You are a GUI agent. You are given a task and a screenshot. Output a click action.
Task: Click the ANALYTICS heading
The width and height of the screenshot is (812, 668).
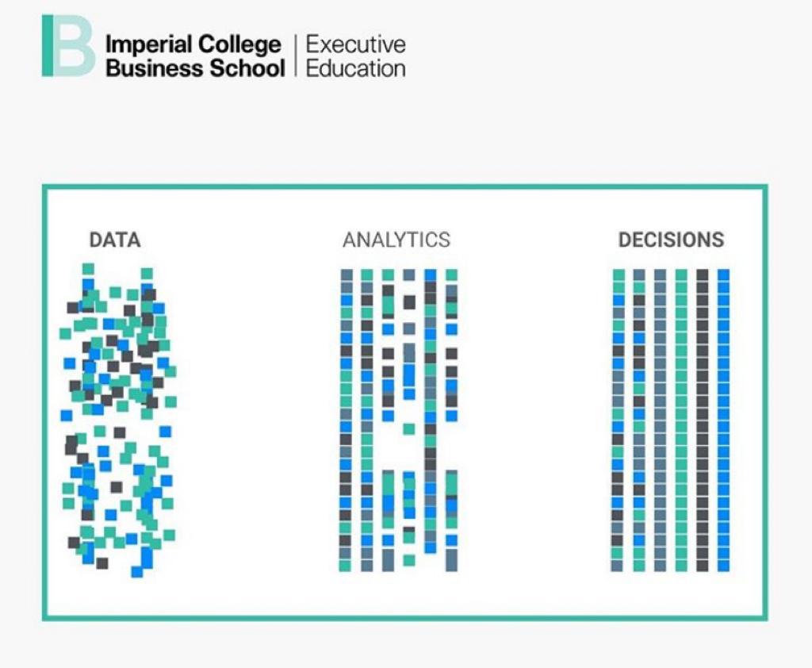pos(396,240)
